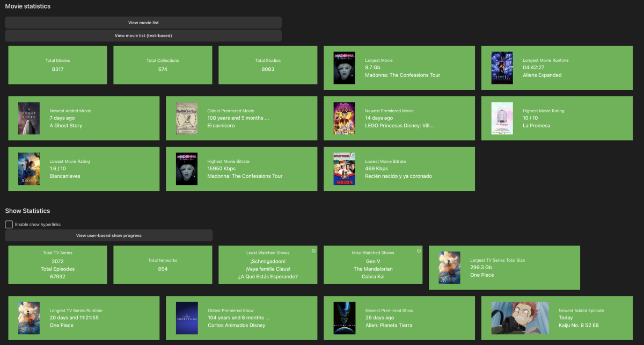Click the Alien: Planeta Tierra poster
The height and width of the screenshot is (345, 644).
(x=344, y=318)
